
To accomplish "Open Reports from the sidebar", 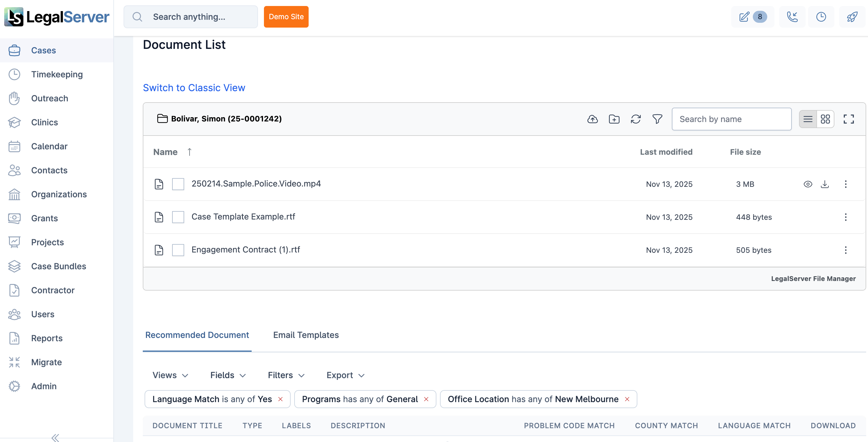I will pyautogui.click(x=47, y=338).
